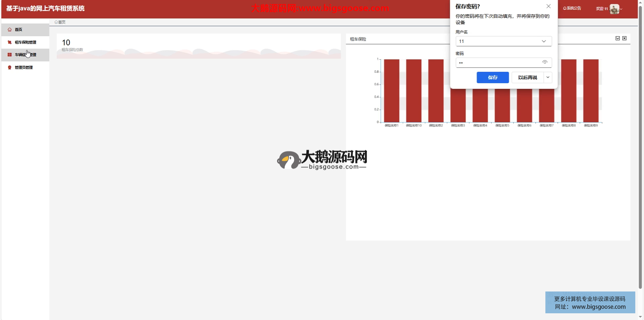The image size is (644, 320).
Task: Open 租车保险管理 from the sidebar menu
Action: tap(25, 42)
